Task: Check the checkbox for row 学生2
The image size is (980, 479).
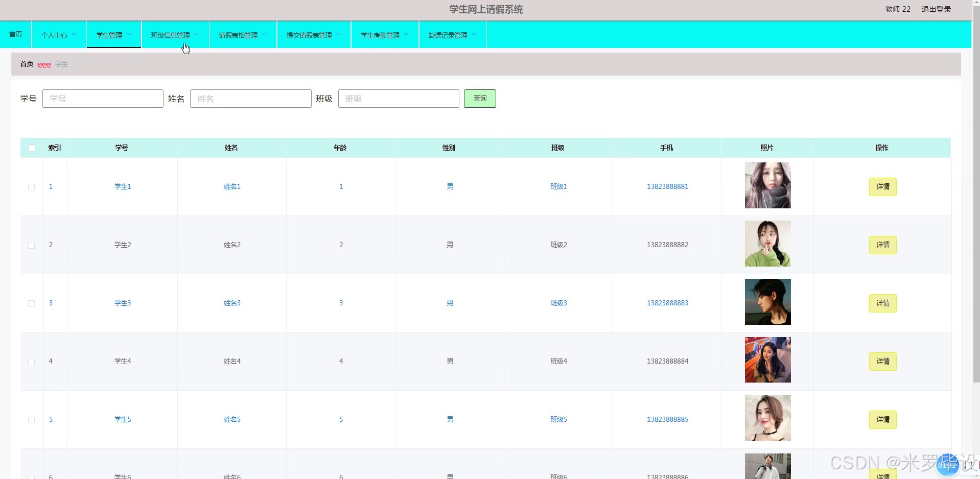Action: [31, 245]
